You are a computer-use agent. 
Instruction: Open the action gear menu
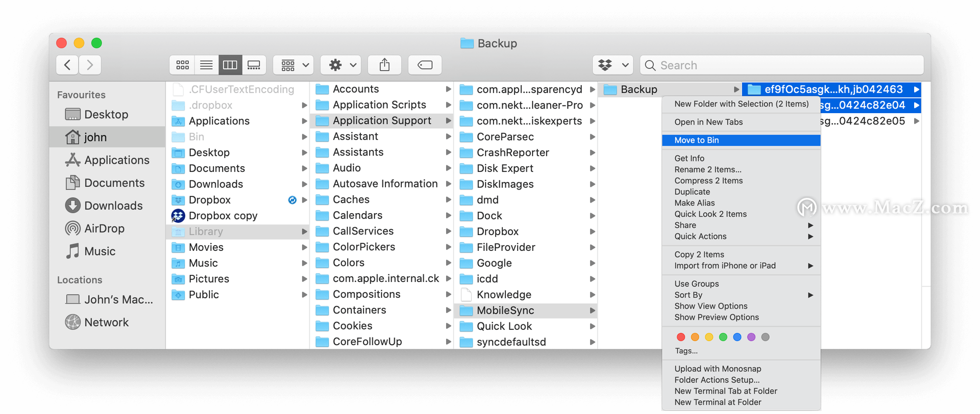click(x=341, y=65)
